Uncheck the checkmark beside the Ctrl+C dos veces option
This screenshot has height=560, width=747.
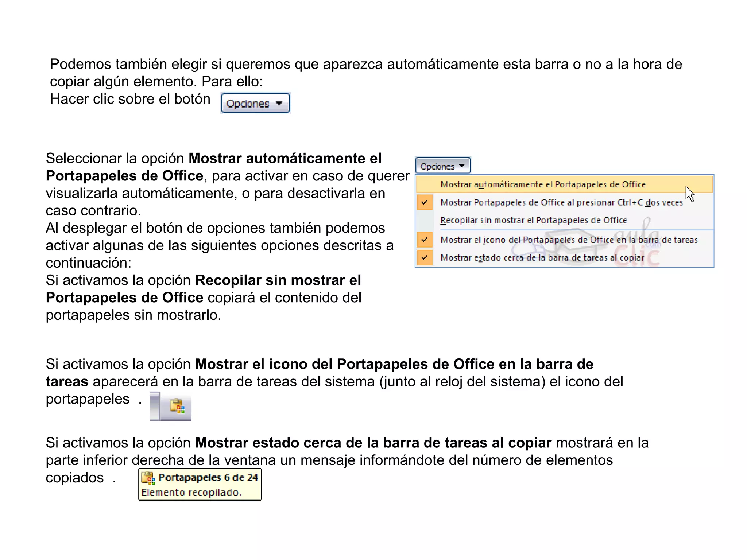coord(425,202)
